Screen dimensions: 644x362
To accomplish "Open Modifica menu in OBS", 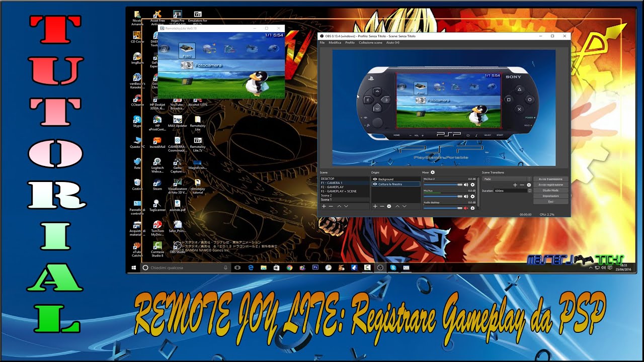I will click(335, 43).
